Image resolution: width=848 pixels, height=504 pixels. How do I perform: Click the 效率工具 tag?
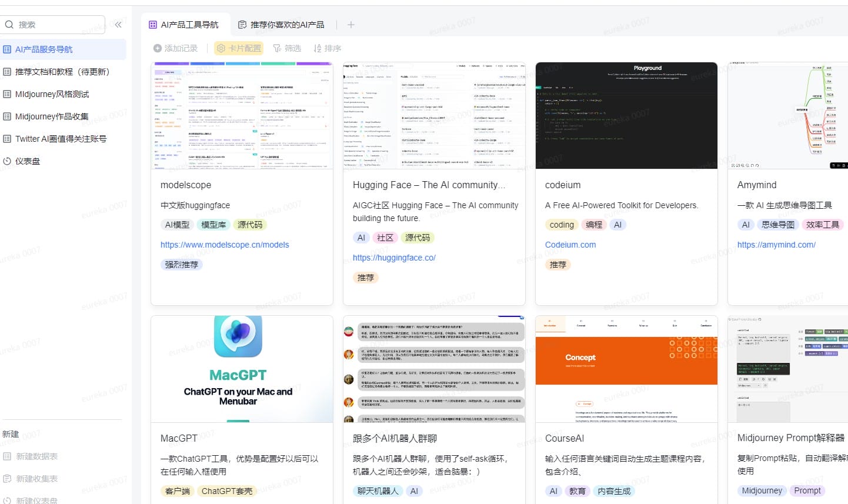click(x=823, y=225)
